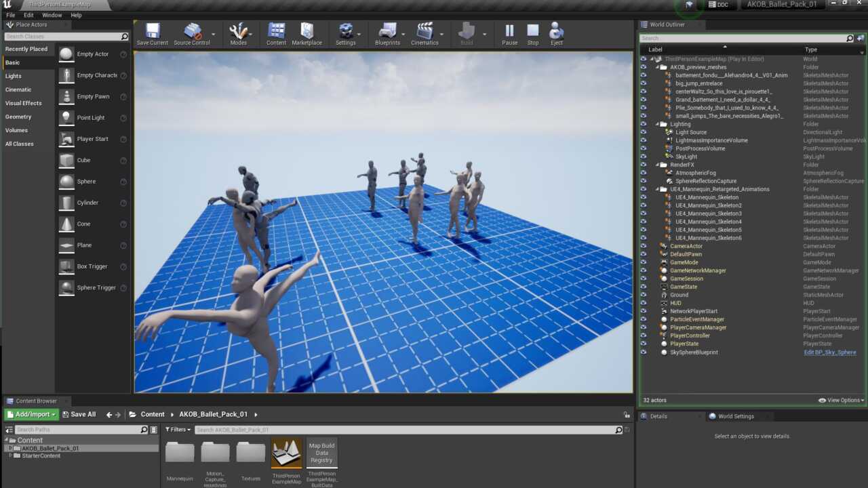
Task: Toggle visibility of AtmosphericFog
Action: pyautogui.click(x=644, y=173)
